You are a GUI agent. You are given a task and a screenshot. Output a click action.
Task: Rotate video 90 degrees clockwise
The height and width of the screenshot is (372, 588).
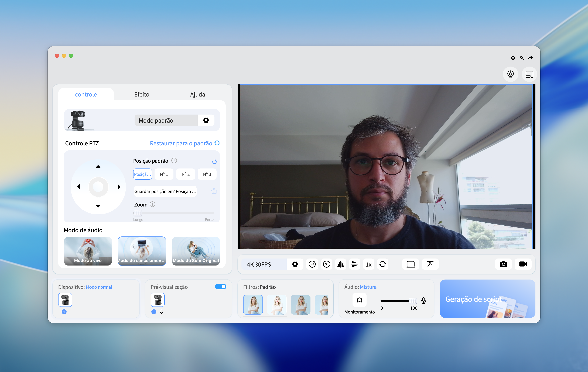click(326, 264)
